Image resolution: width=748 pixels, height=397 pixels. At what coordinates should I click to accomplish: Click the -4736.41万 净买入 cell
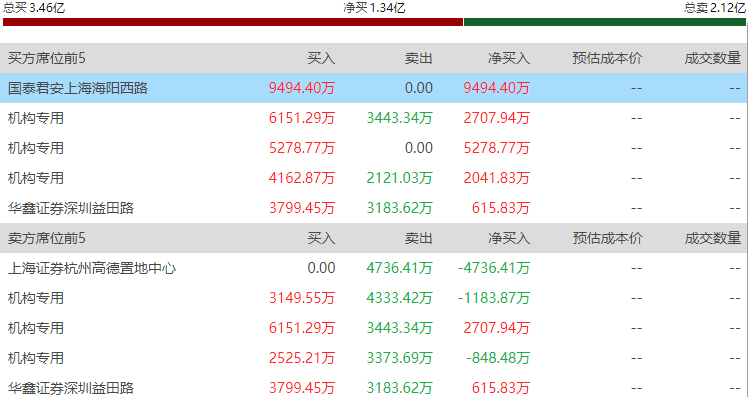(494, 268)
